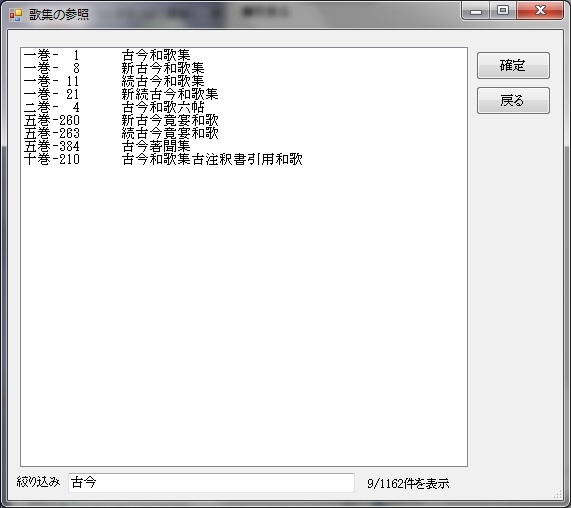This screenshot has width=571, height=508.
Task: Highlight the 新古今竟宴和歌 item
Action: point(244,120)
